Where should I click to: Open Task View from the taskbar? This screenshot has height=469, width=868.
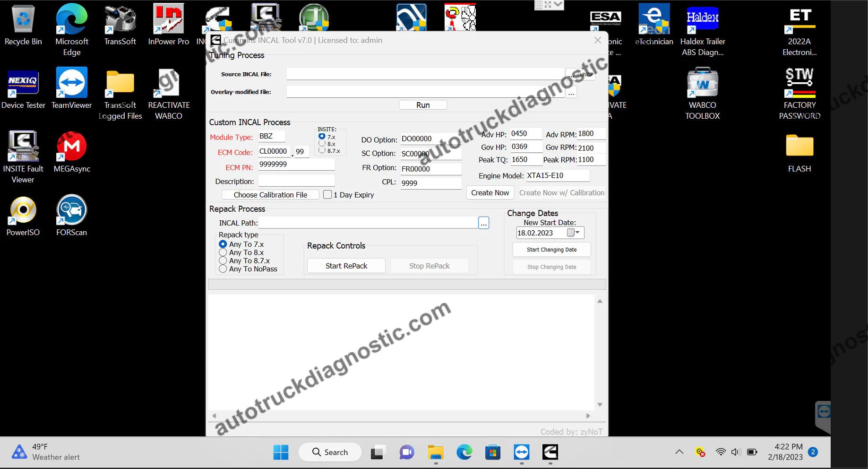[x=377, y=452]
